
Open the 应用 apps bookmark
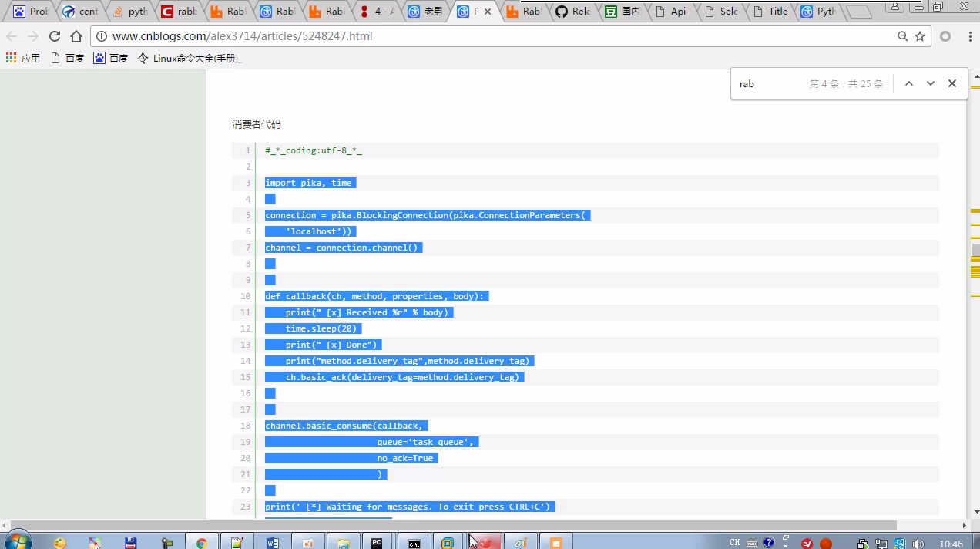23,58
